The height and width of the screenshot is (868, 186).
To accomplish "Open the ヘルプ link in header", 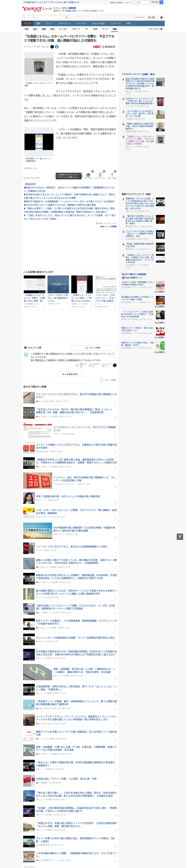I will pyautogui.click(x=127, y=2).
